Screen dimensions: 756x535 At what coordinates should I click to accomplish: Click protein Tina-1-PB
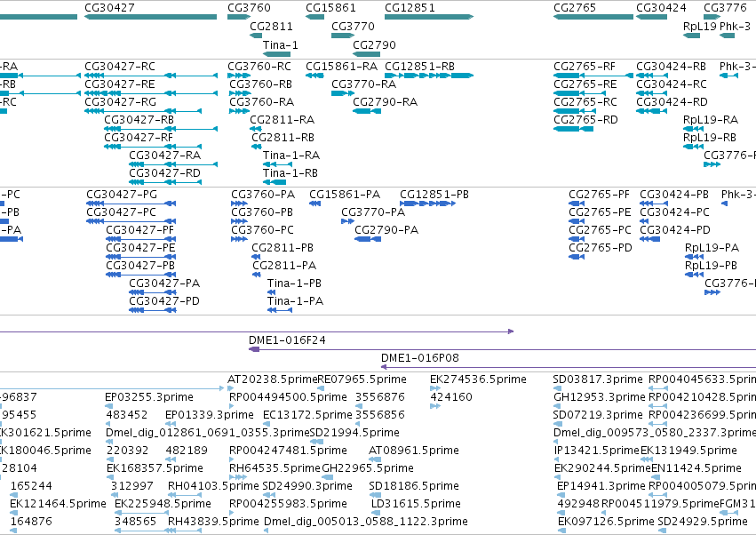pyautogui.click(x=294, y=283)
